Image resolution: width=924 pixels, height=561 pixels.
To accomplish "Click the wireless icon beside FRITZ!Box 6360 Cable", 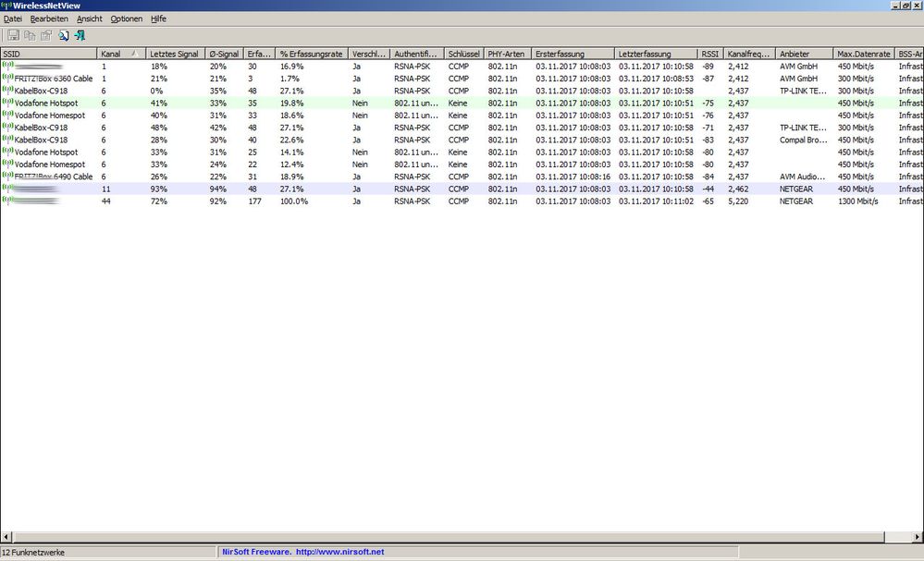I will click(x=6, y=79).
